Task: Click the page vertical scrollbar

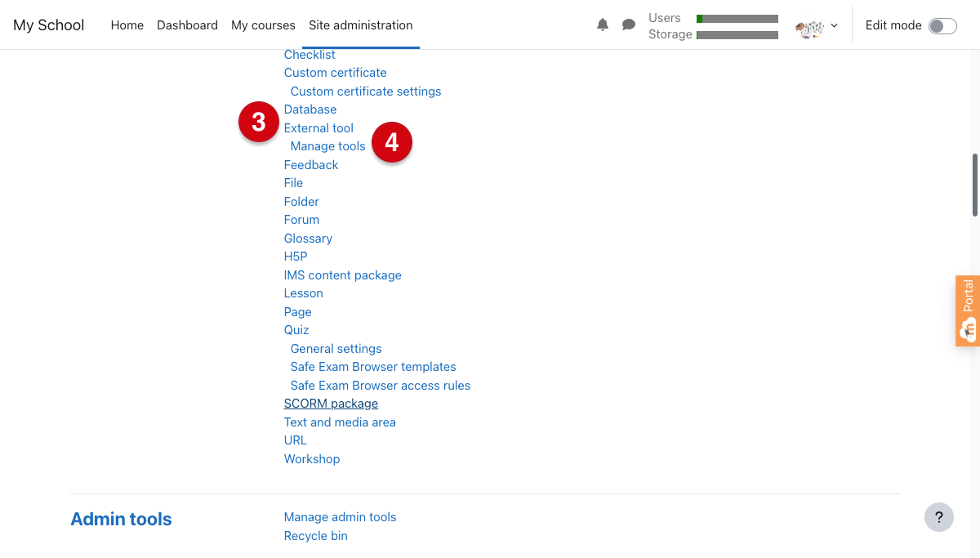Action: [x=975, y=185]
